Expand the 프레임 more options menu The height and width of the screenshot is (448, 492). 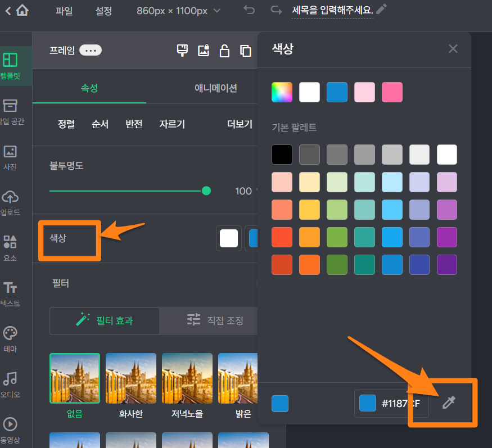pyautogui.click(x=90, y=50)
